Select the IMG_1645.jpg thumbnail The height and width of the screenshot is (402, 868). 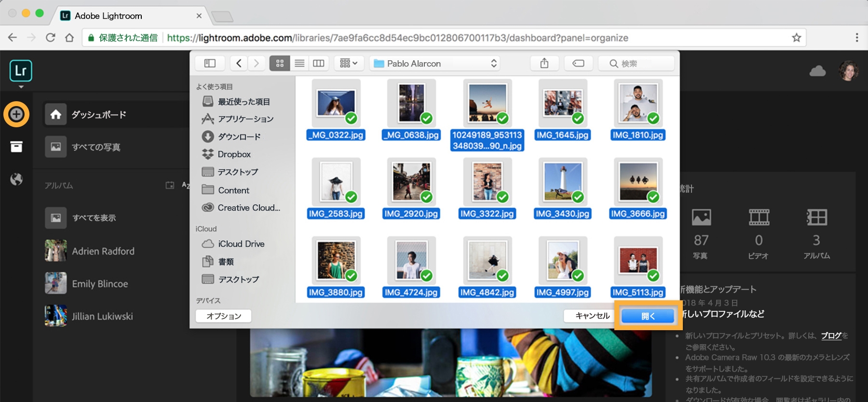tap(563, 103)
